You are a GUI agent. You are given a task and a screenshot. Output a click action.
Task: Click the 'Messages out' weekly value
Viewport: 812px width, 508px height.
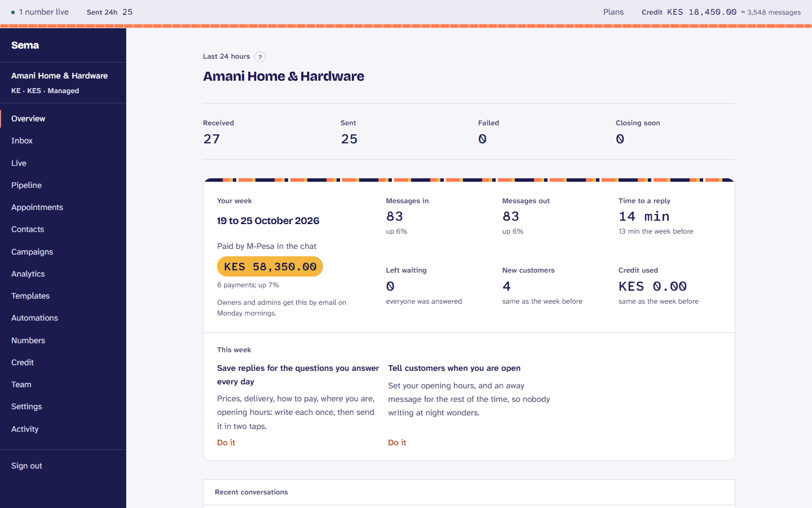click(x=511, y=216)
